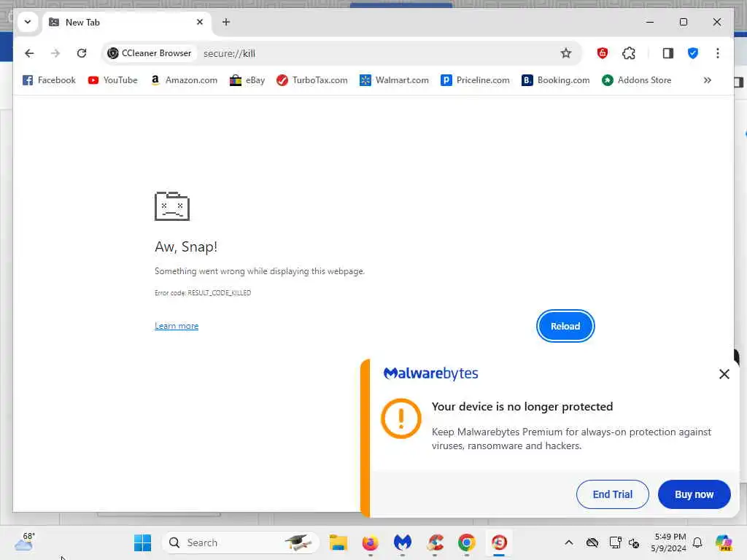Click the Malwarebytes logo in notification
The width and height of the screenshot is (747, 560).
click(x=430, y=374)
